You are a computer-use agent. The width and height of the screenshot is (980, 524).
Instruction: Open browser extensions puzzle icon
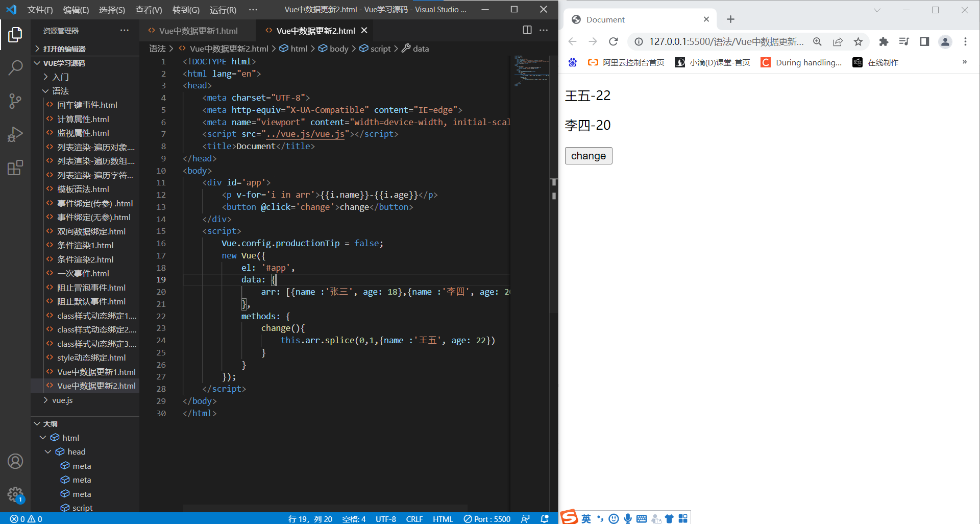(x=884, y=42)
